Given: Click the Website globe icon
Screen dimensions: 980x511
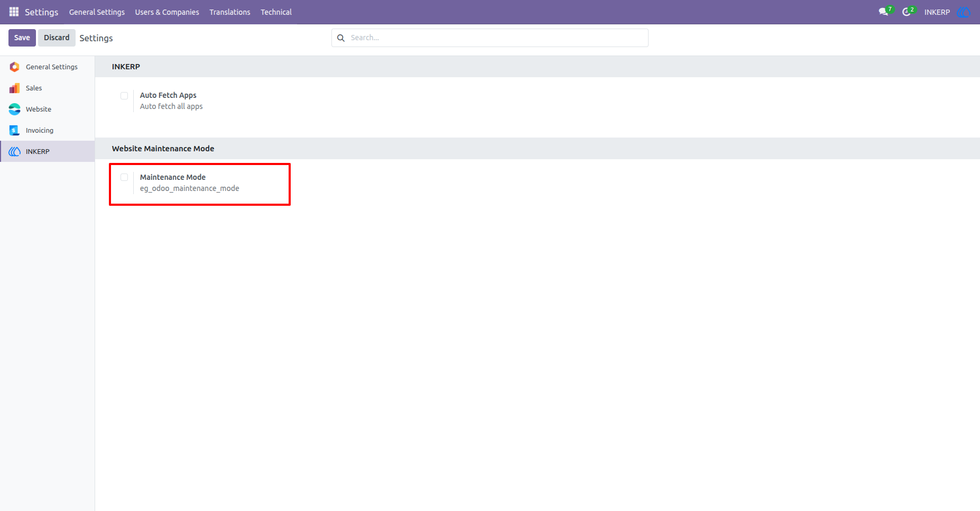Looking at the screenshot, I should 15,109.
